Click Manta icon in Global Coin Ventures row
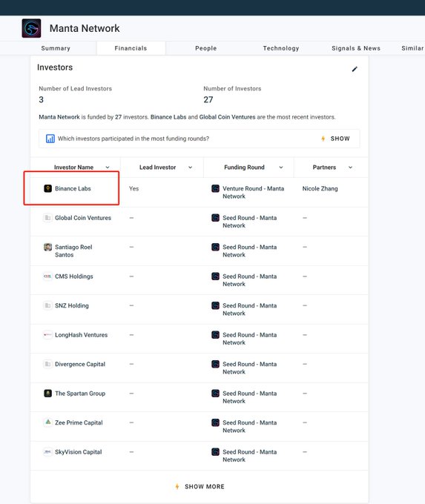Image resolution: width=425 pixels, height=504 pixels. pos(216,218)
